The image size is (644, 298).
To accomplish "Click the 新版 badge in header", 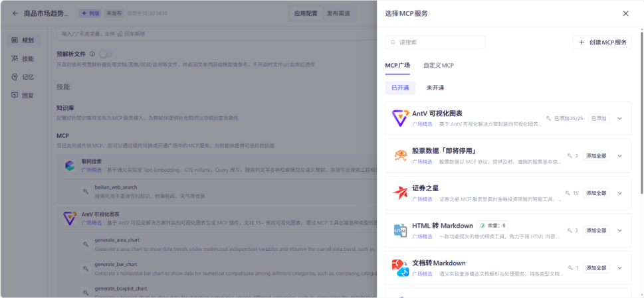I will click(x=90, y=13).
